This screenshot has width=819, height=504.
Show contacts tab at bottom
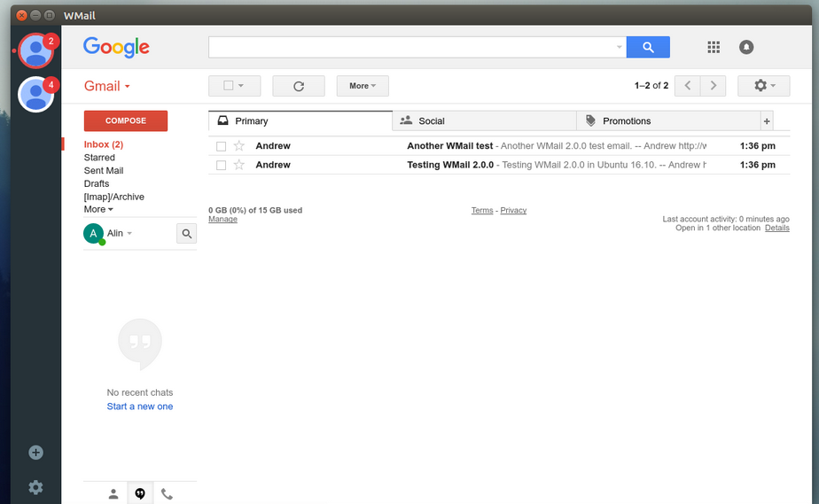coord(113,493)
